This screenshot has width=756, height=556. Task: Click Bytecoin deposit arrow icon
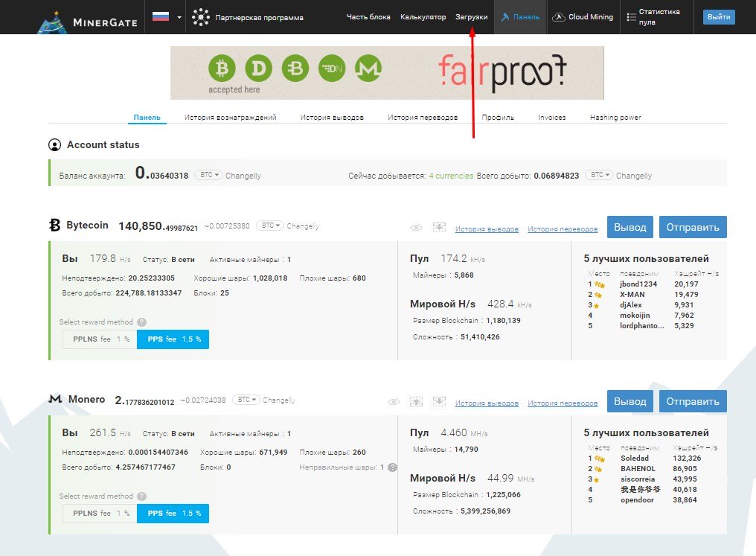coord(439,227)
